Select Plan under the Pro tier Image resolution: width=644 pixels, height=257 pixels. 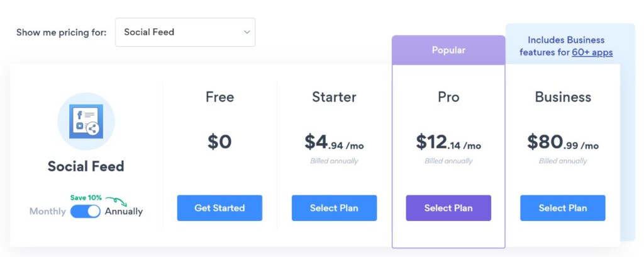(x=448, y=208)
